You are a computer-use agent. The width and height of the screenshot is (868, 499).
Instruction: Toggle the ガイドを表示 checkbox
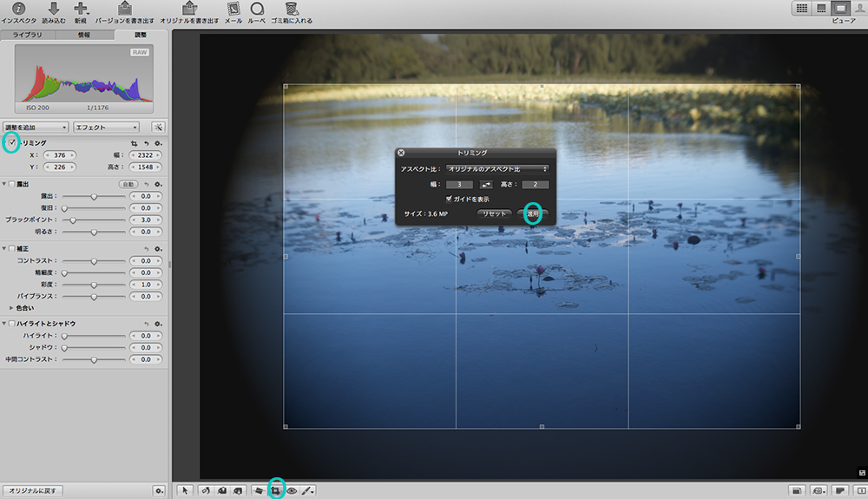coord(449,199)
